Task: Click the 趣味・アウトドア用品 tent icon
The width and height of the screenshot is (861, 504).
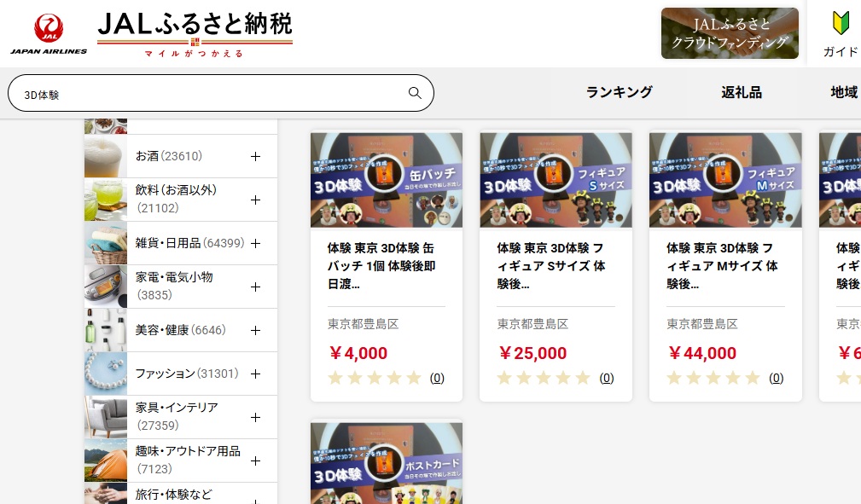Action: pyautogui.click(x=106, y=461)
